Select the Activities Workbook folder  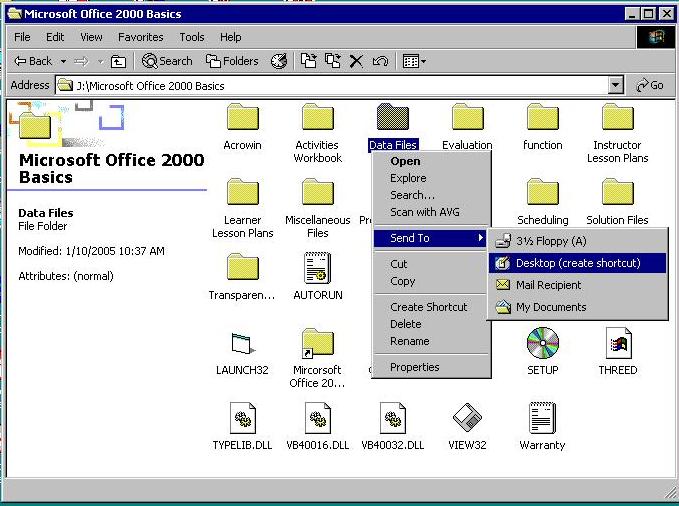317,133
